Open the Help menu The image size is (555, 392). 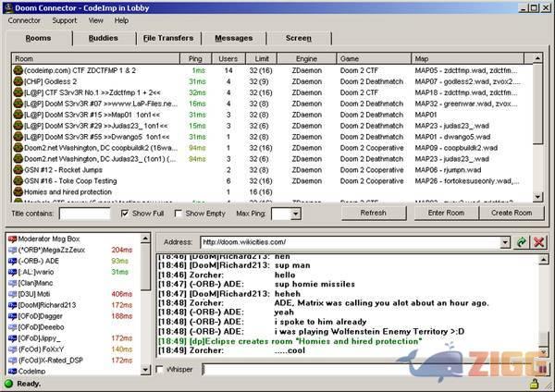121,20
